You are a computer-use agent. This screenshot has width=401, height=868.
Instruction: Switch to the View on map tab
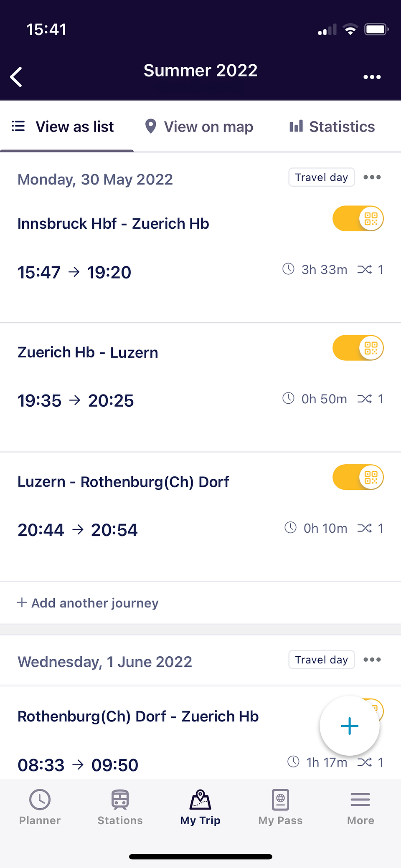pyautogui.click(x=199, y=127)
